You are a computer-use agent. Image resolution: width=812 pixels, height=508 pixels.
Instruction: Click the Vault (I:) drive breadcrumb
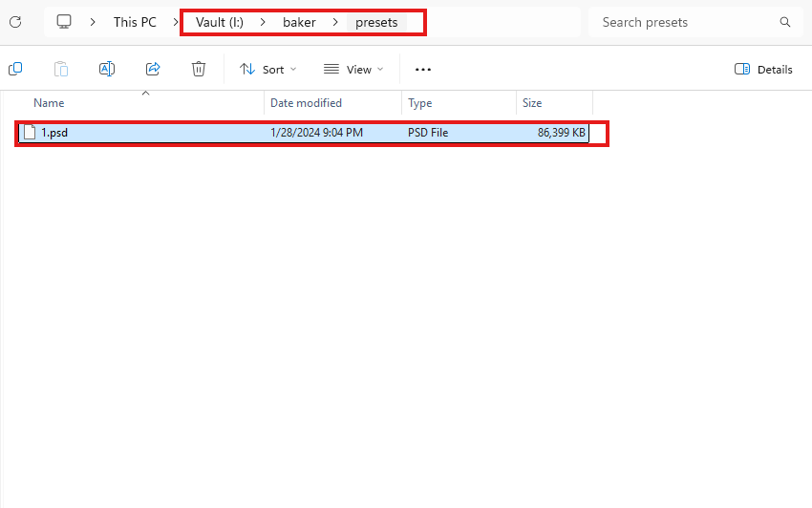[220, 22]
